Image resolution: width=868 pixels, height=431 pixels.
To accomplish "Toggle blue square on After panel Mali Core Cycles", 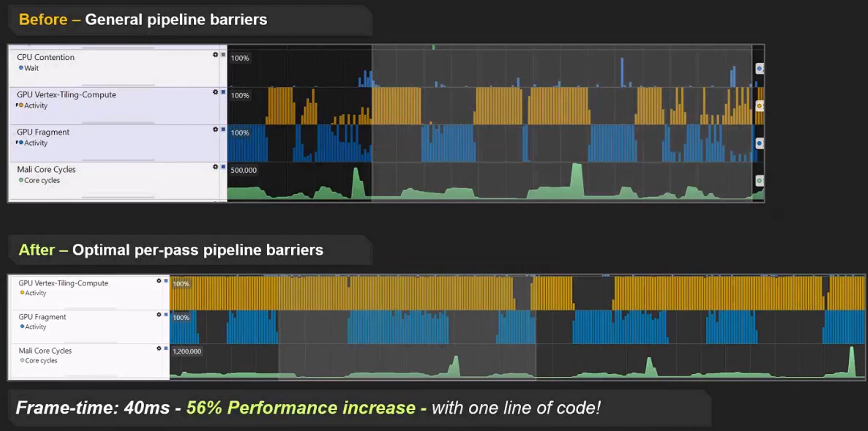I will coord(166,348).
